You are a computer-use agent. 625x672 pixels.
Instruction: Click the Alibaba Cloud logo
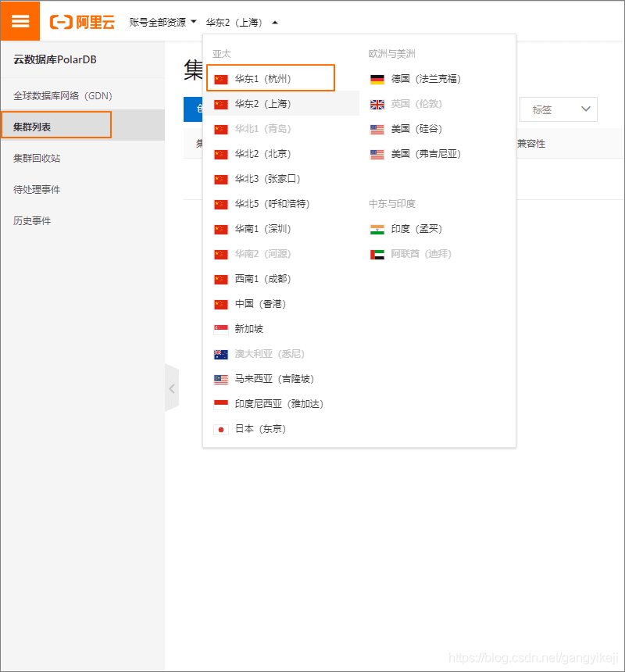click(x=82, y=22)
